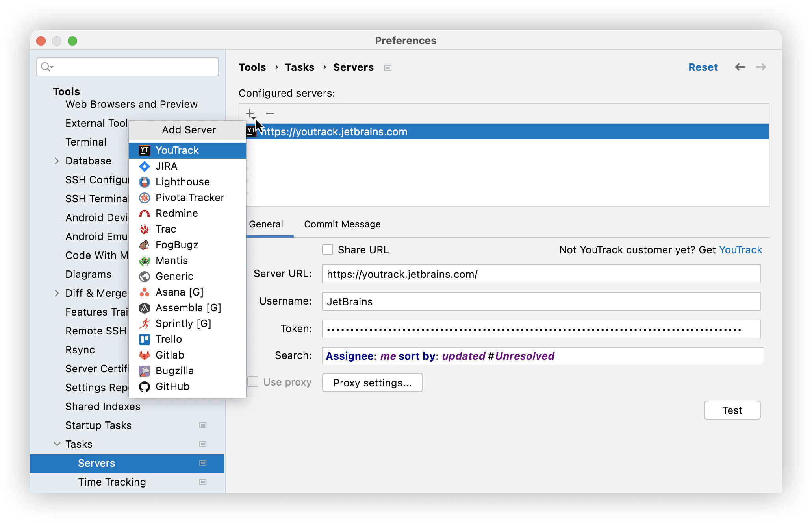The height and width of the screenshot is (523, 812).
Task: Expand the Database section in the sidebar
Action: (x=57, y=161)
